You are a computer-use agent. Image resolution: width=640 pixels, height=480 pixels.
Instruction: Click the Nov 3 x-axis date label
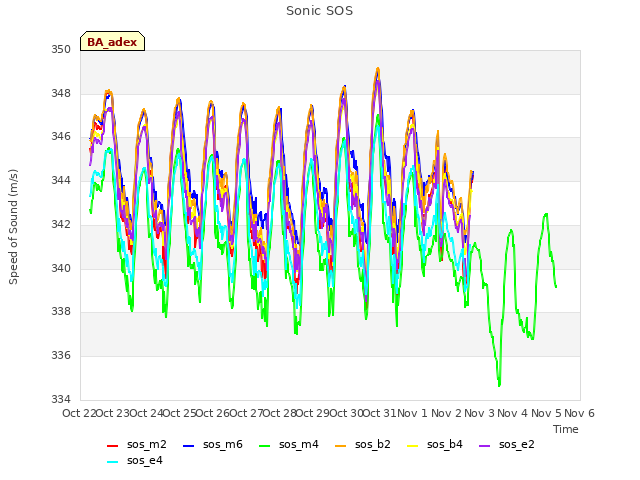coord(479,413)
